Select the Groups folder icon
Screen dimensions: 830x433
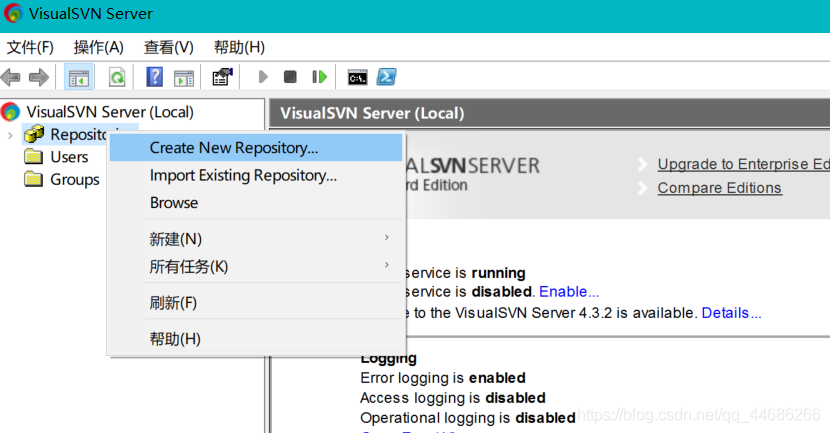click(x=33, y=179)
